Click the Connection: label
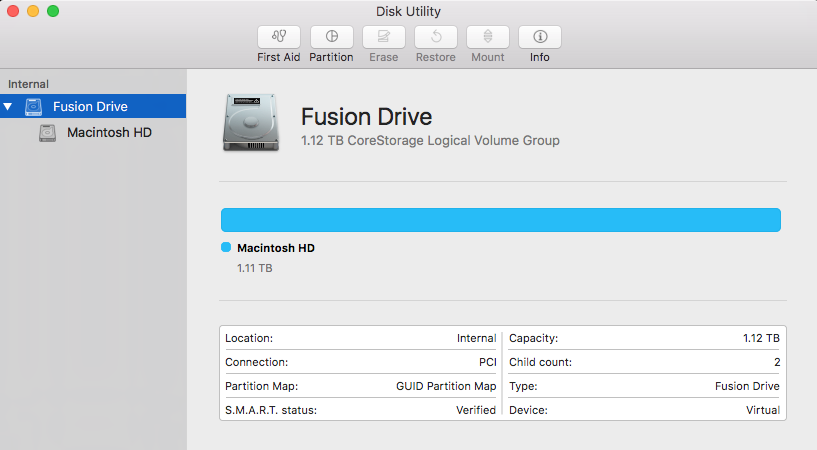Viewport: 817px width, 450px height. [256, 362]
